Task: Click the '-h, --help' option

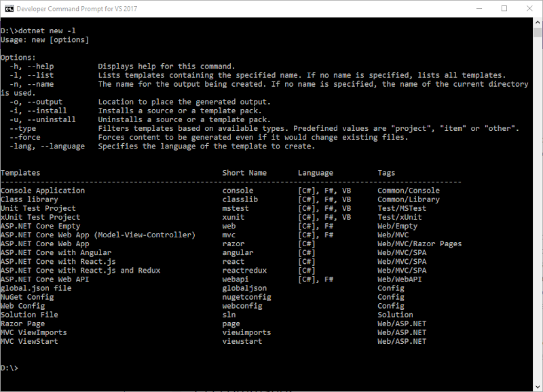Action: [31, 66]
